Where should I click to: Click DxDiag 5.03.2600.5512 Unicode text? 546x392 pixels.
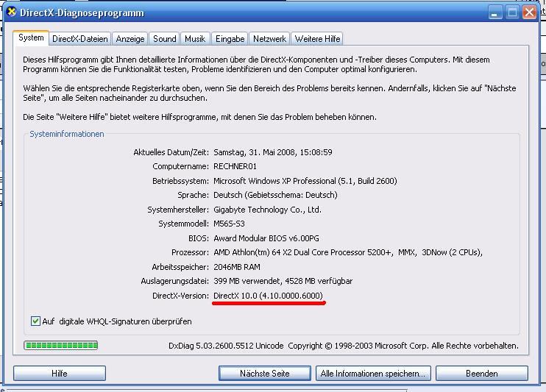226,346
